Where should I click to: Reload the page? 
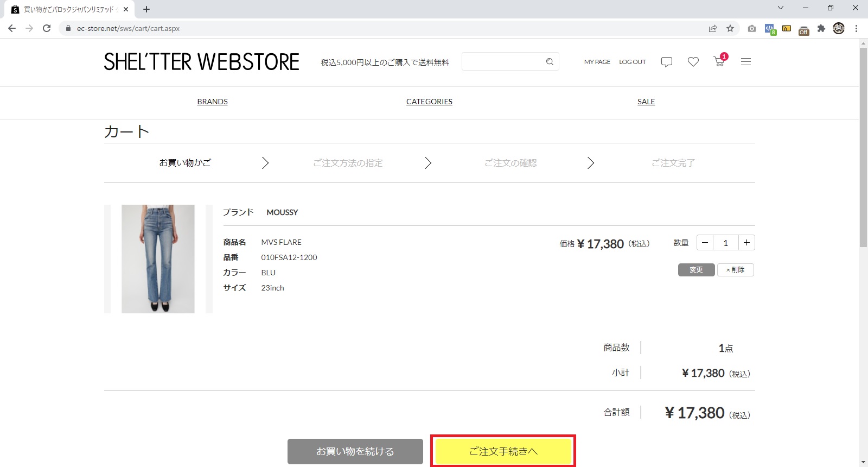click(x=47, y=28)
